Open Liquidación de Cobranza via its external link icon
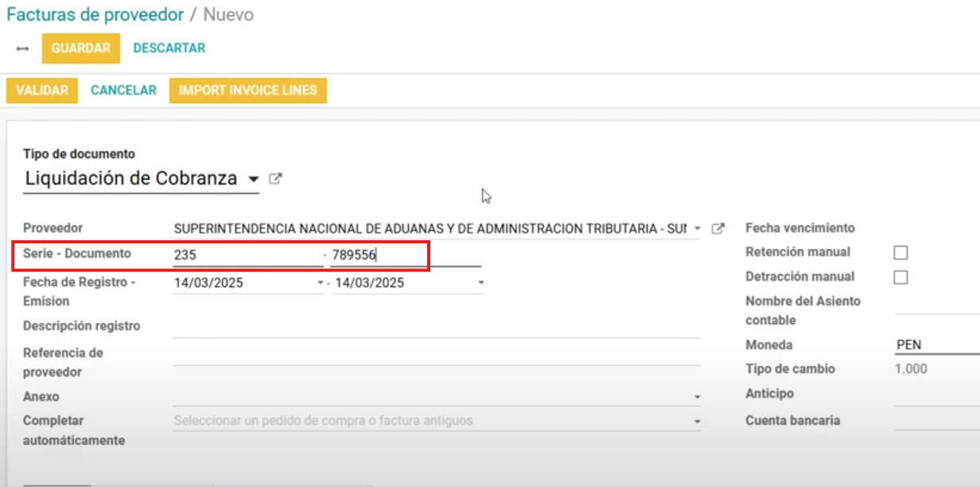This screenshot has width=980, height=487. (274, 178)
